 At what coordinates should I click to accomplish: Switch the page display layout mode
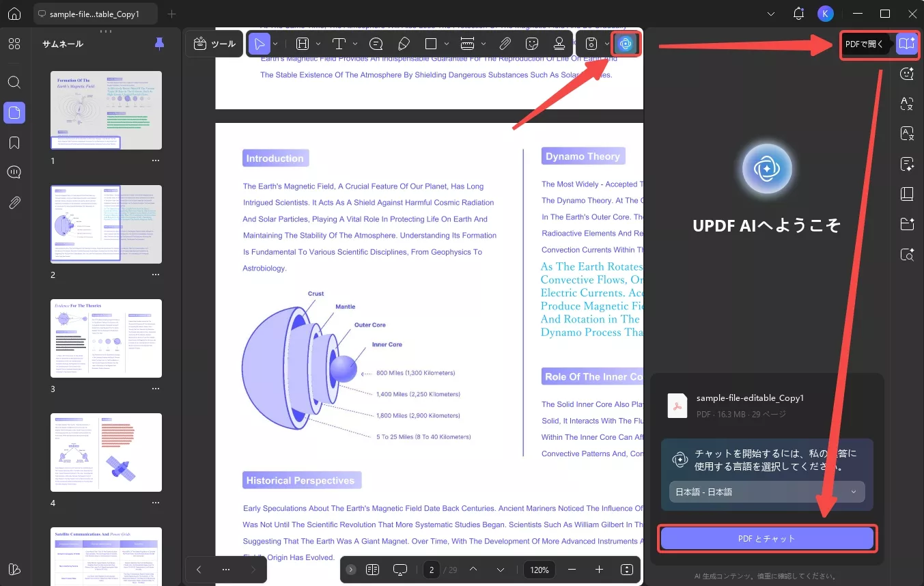(x=372, y=570)
